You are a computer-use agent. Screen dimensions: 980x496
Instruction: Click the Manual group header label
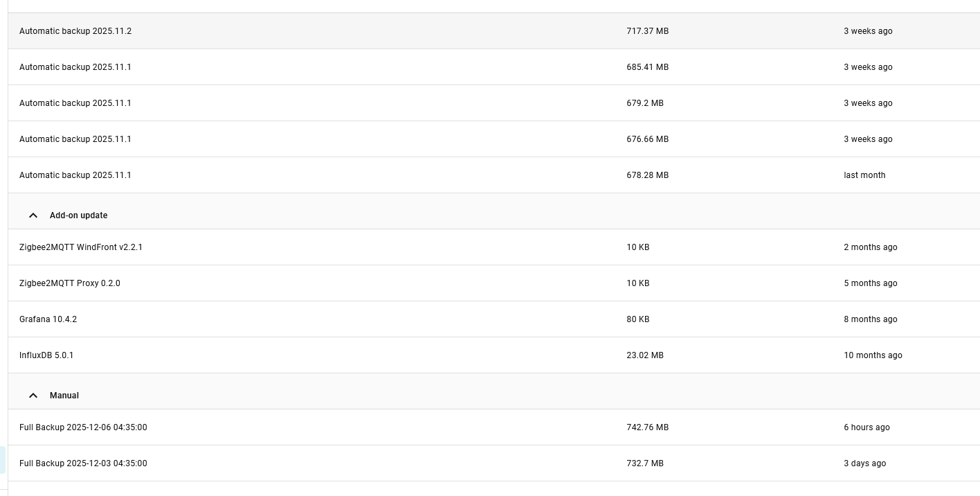64,396
